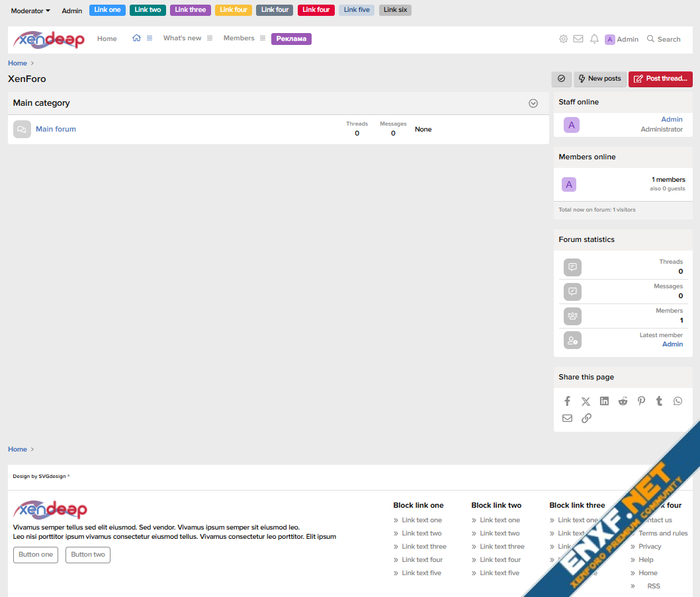Expand the Members submenu
This screenshot has height=597, width=700.
pos(263,38)
